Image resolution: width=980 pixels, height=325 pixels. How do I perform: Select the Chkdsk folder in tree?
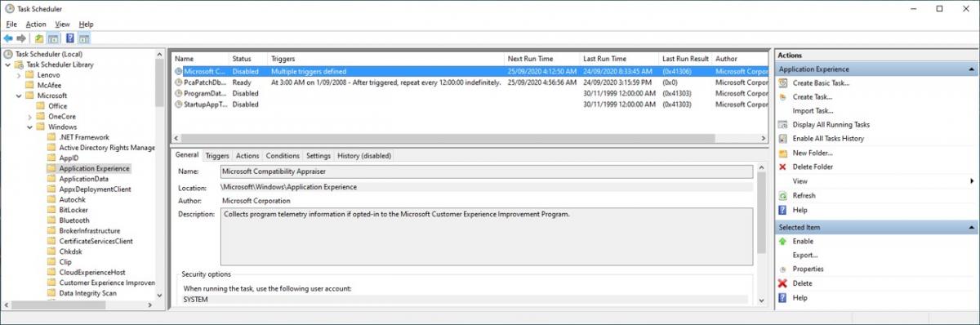coord(71,252)
